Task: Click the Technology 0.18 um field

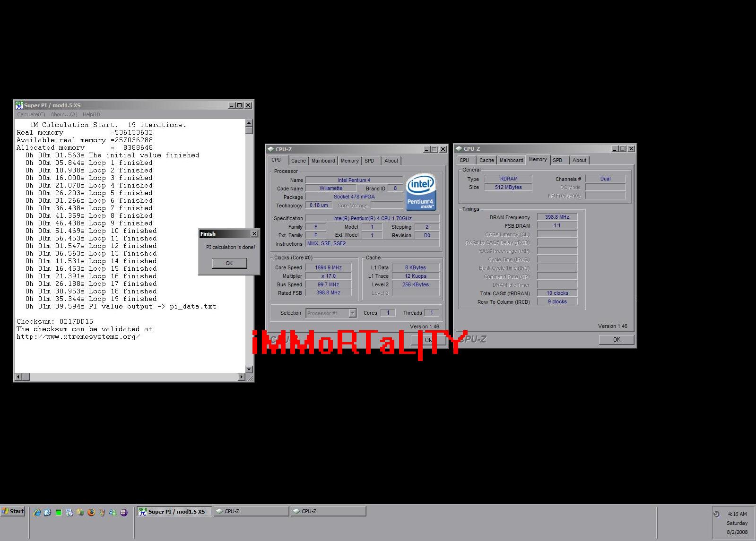Action: point(319,205)
